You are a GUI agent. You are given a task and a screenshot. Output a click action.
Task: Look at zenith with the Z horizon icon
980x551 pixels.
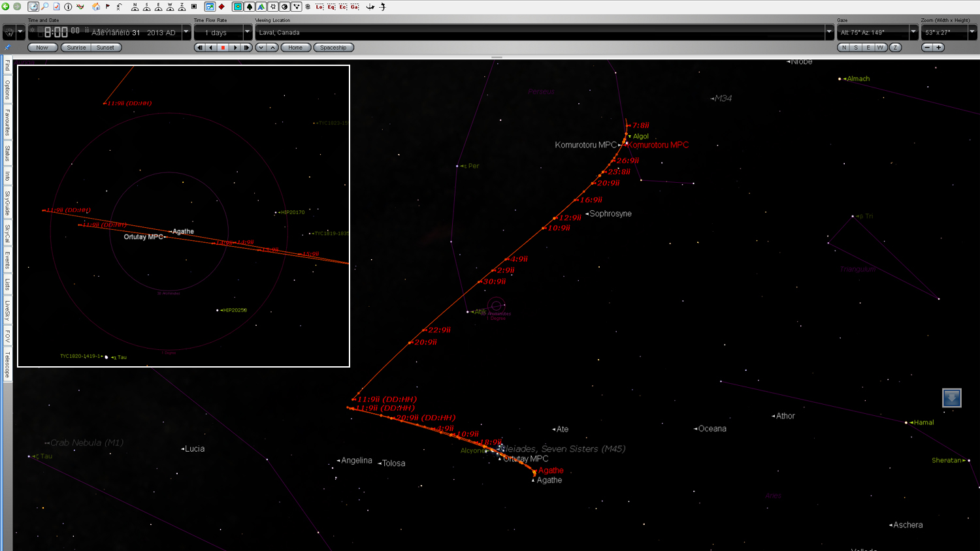coord(182,7)
